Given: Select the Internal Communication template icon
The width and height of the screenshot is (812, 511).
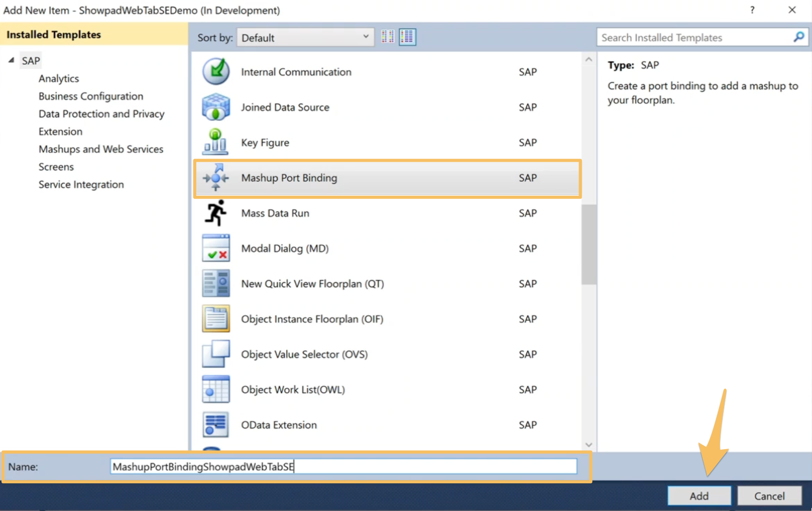Looking at the screenshot, I should click(216, 72).
